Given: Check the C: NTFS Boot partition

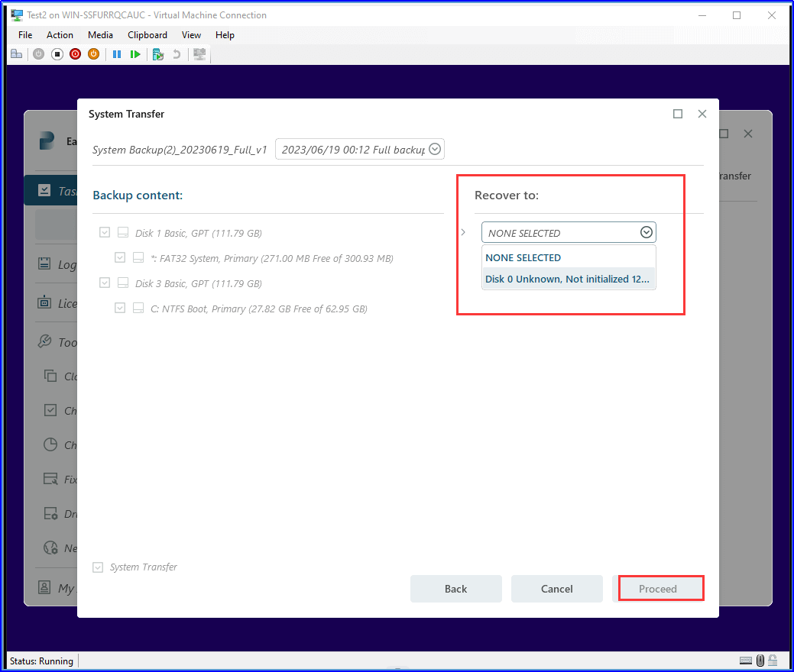Looking at the screenshot, I should [x=120, y=309].
